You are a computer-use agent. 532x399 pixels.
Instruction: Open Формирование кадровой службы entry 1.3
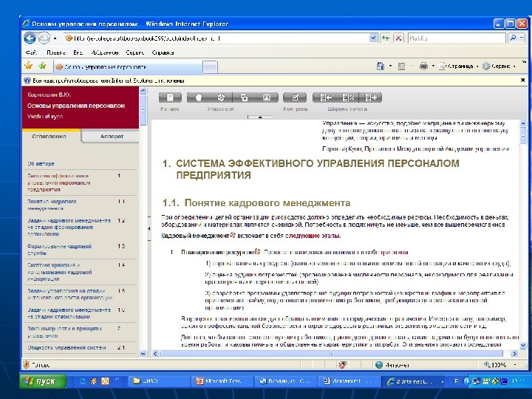point(59,250)
